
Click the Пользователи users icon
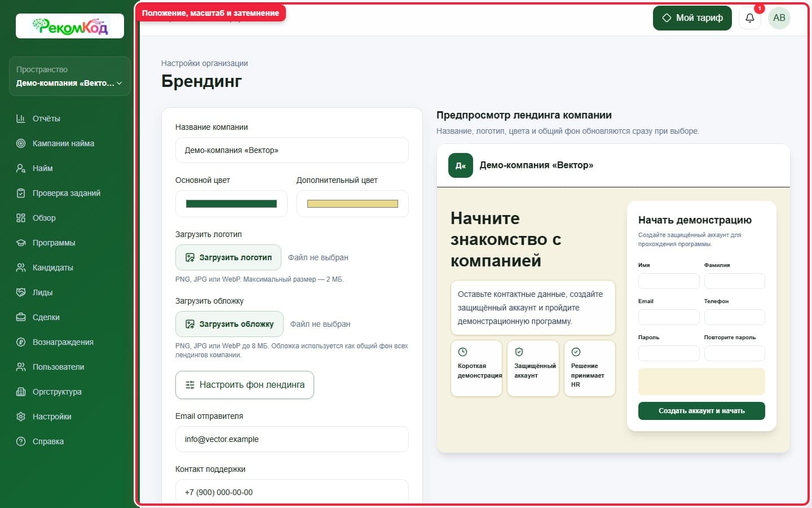[x=21, y=367]
